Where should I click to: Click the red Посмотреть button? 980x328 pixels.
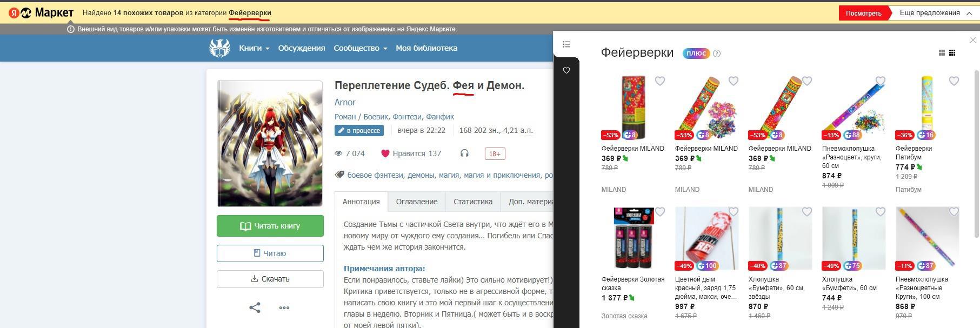pos(864,13)
